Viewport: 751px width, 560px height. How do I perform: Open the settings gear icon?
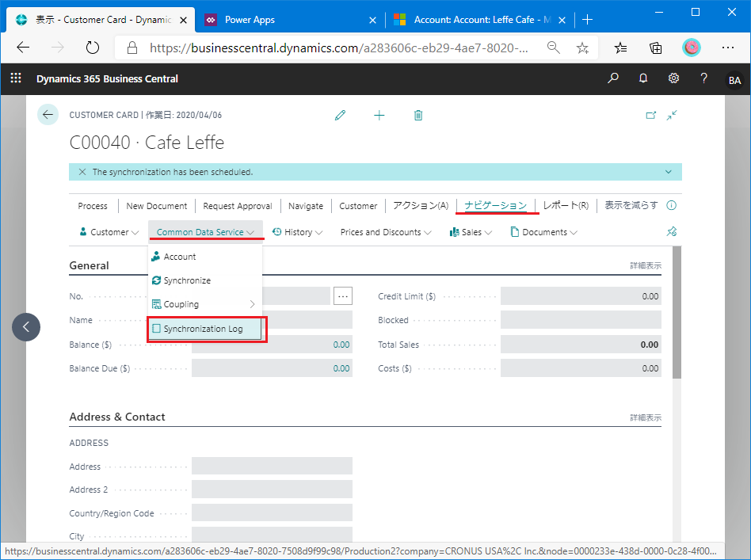point(673,78)
